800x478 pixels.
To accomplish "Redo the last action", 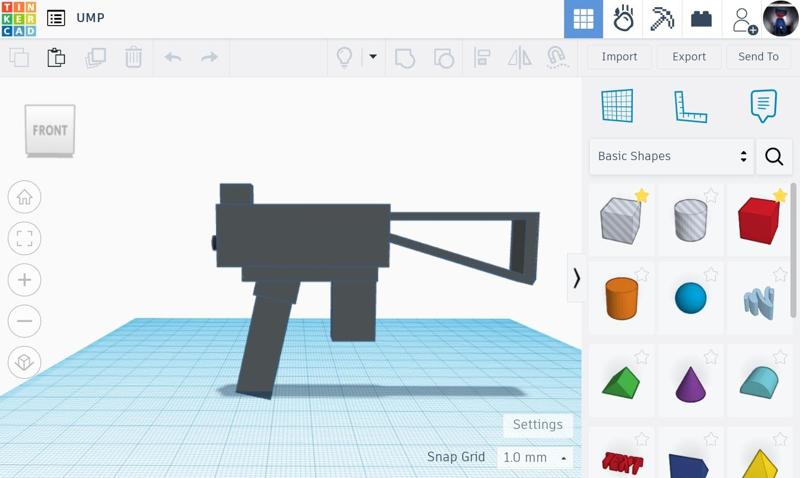I will 209,57.
